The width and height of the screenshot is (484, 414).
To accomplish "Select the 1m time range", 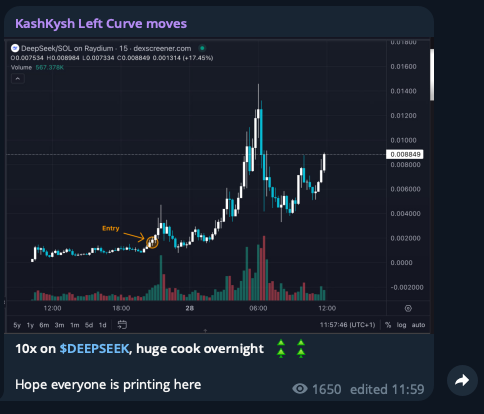I will tap(75, 325).
